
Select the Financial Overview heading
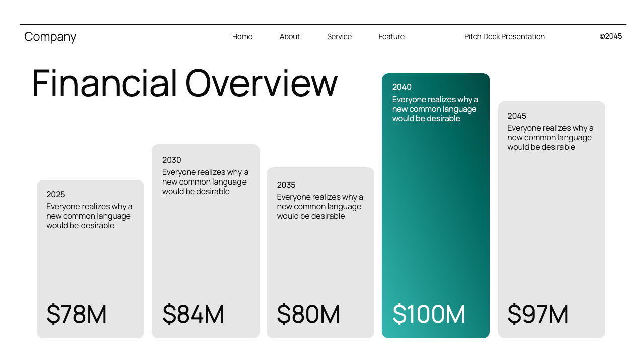[185, 83]
